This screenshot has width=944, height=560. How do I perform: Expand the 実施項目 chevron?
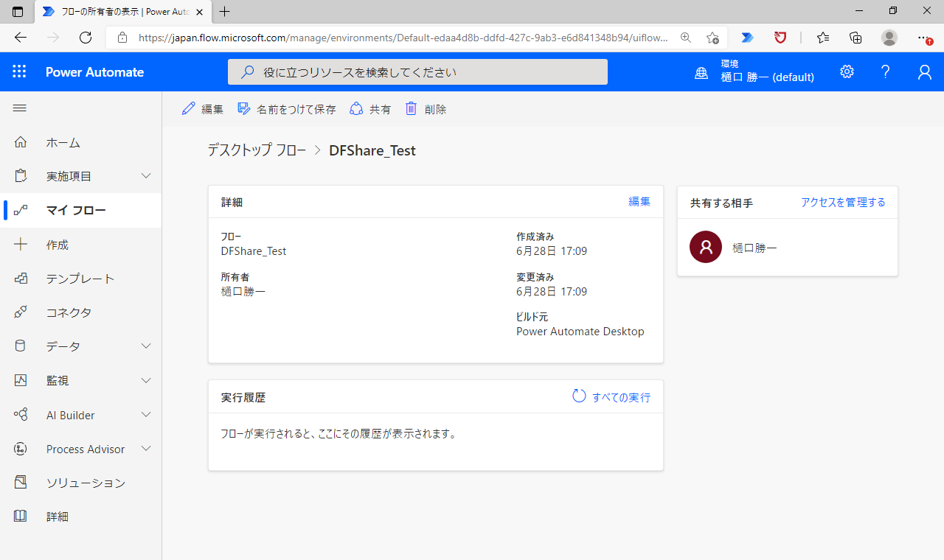[x=146, y=176]
